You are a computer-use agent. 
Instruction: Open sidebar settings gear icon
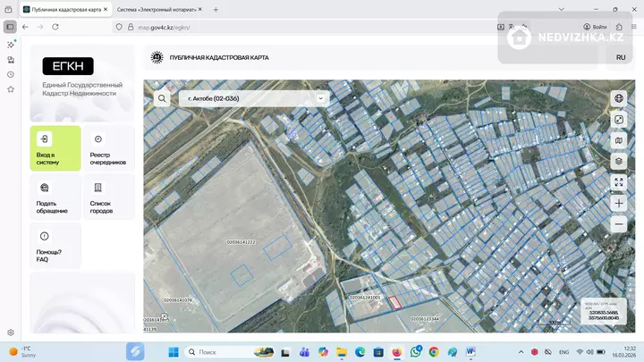(x=11, y=333)
